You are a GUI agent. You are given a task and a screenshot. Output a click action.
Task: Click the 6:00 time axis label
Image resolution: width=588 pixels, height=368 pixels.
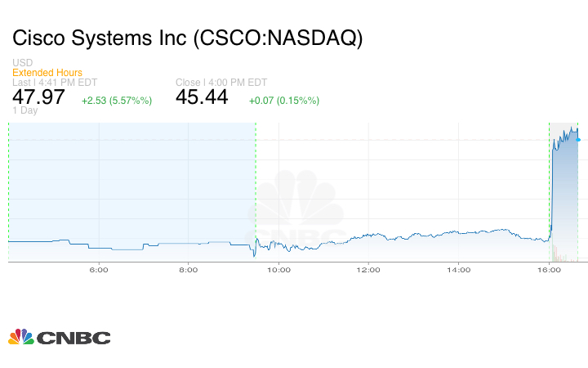pyautogui.click(x=99, y=270)
